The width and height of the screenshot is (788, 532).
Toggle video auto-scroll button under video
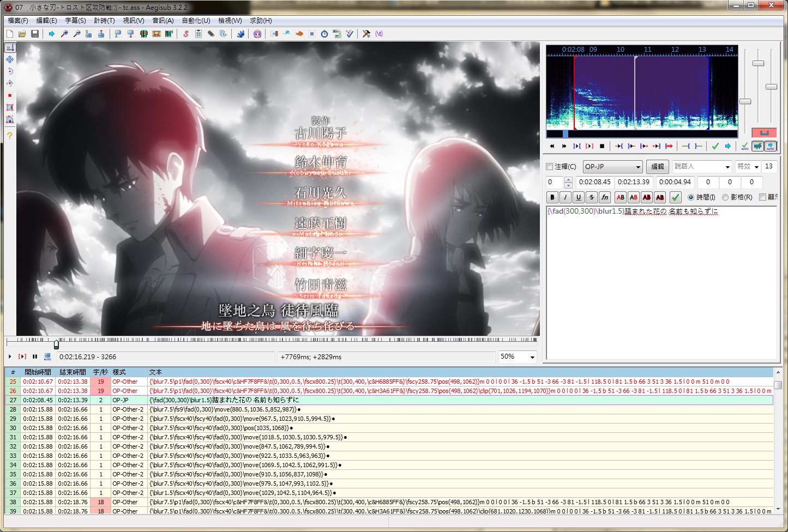(x=47, y=356)
